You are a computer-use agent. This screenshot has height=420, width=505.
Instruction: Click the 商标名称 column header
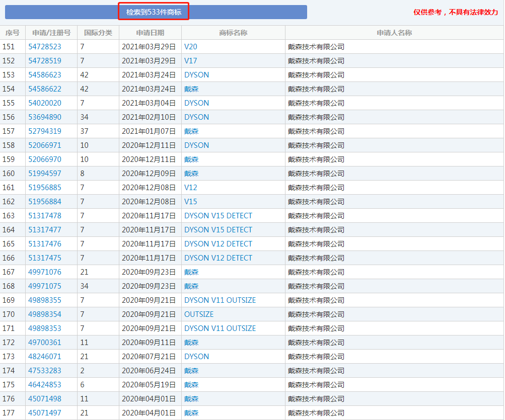pos(233,33)
